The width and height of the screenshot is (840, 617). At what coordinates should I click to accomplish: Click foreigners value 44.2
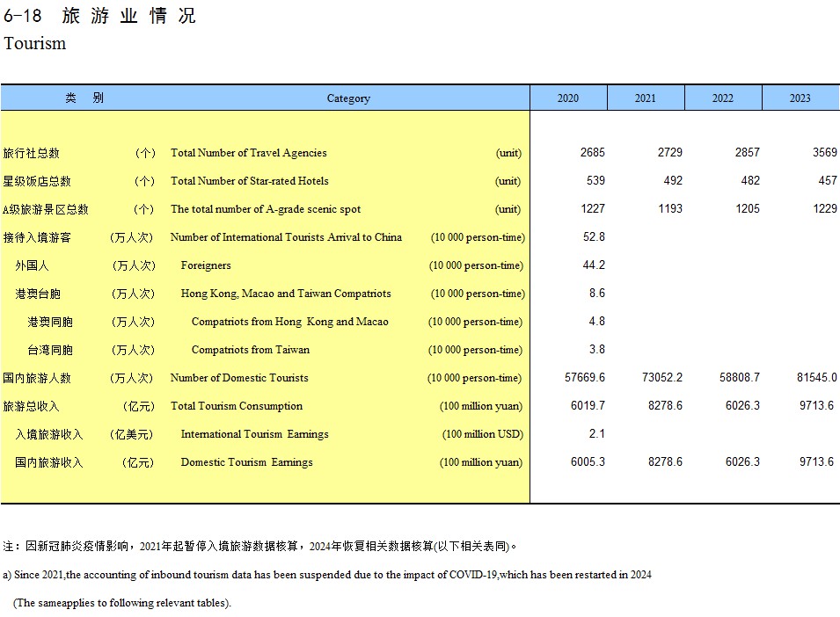(594, 265)
